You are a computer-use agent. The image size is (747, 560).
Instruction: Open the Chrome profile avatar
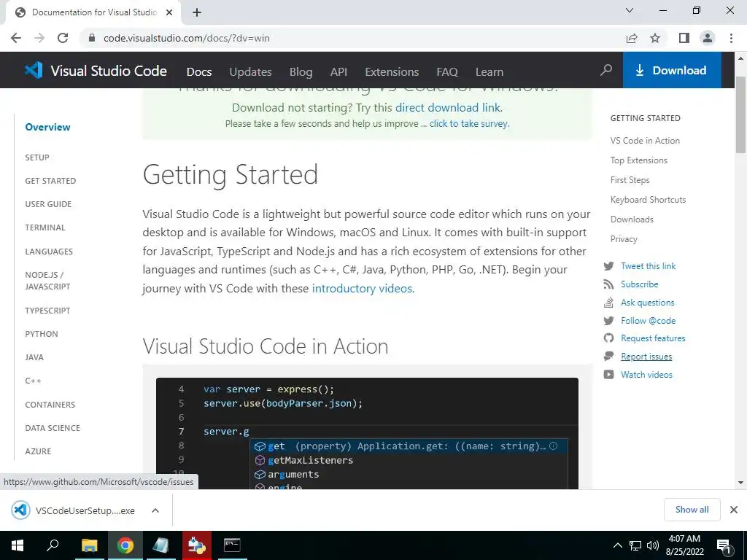[708, 38]
